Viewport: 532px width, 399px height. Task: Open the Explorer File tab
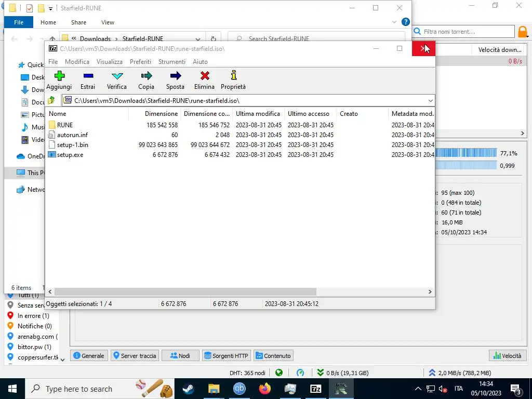[19, 22]
